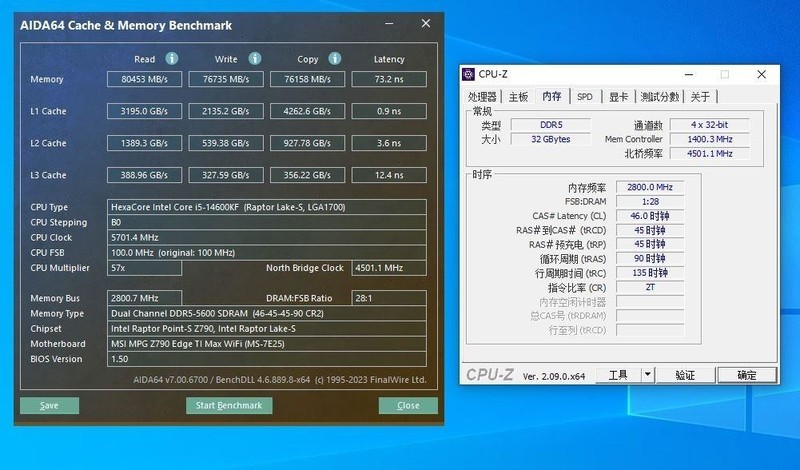Screen dimensions: 800x470
Task: Click the 内存频率 2800.0 MHz field
Action: pyautogui.click(x=650, y=187)
